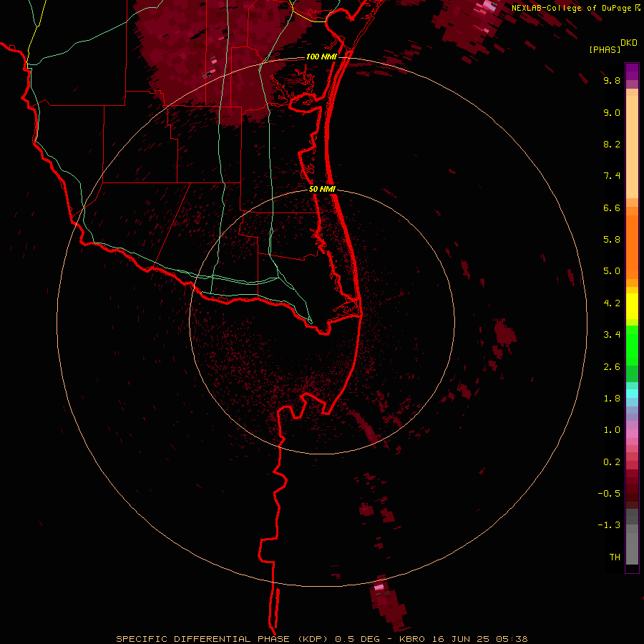Click the 6.6 legend value
This screenshot has width=644, height=644.
[612, 208]
